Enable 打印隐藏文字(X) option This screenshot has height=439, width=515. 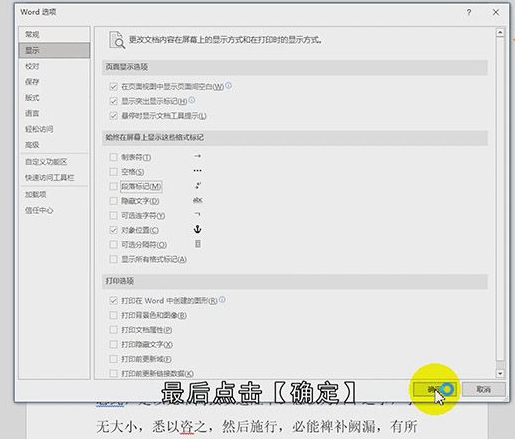(x=114, y=344)
